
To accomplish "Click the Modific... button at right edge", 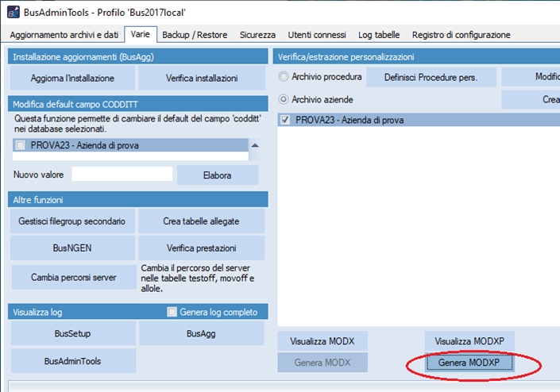I will [531, 77].
